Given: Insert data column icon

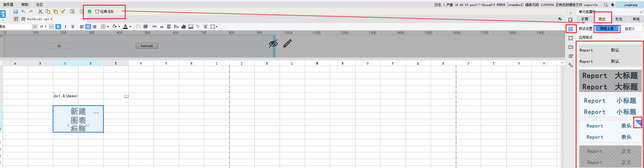Looking at the screenshot, I should (x=154, y=27).
